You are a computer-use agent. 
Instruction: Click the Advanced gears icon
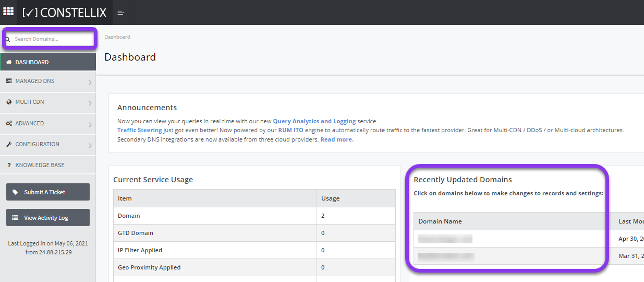(x=9, y=123)
